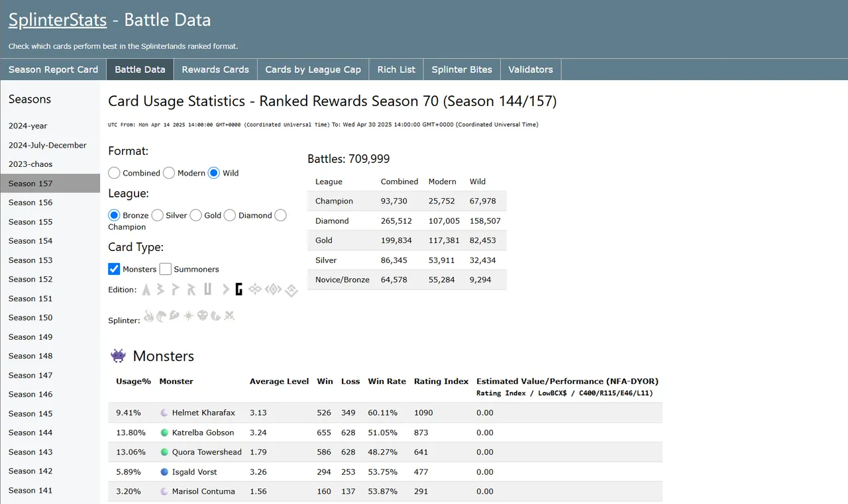Click the Isgald Vorst monster name
The width and height of the screenshot is (848, 504).
click(195, 472)
